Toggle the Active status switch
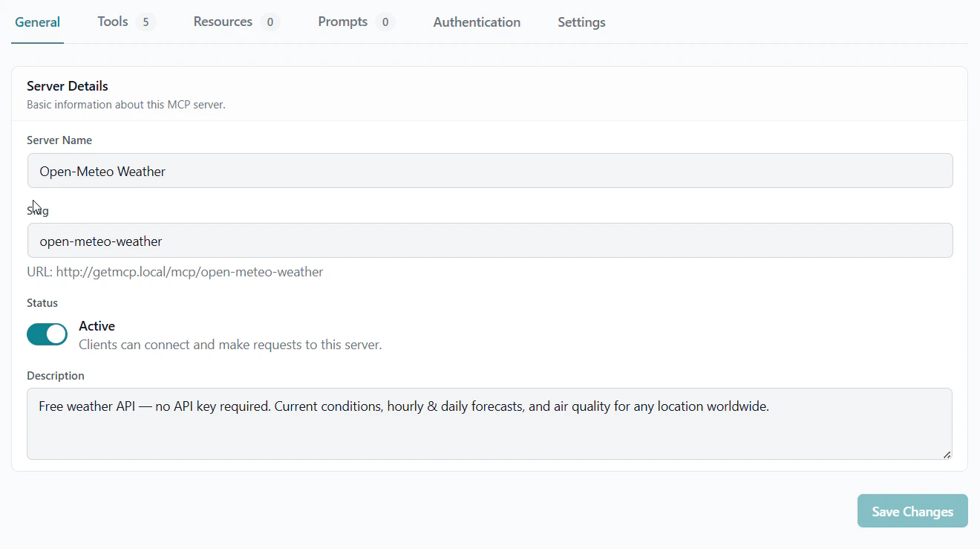 tap(47, 334)
